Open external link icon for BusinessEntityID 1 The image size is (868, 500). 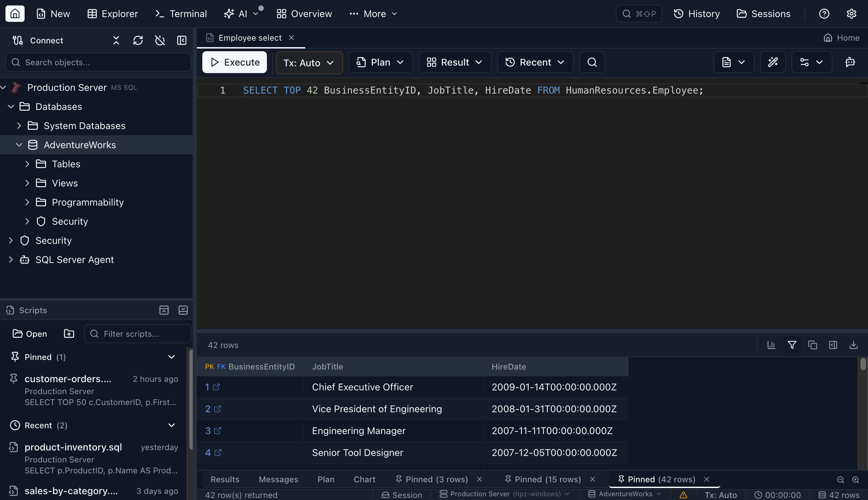pyautogui.click(x=216, y=387)
